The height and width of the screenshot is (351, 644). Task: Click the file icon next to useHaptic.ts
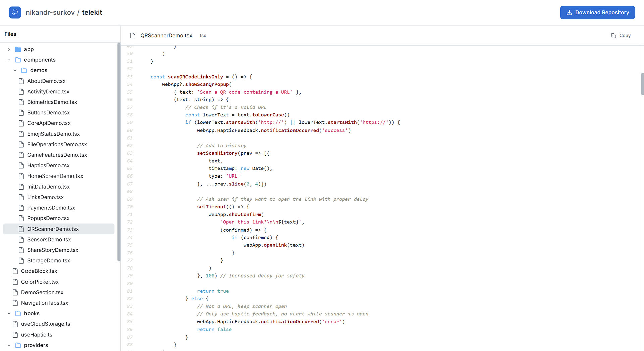click(15, 335)
